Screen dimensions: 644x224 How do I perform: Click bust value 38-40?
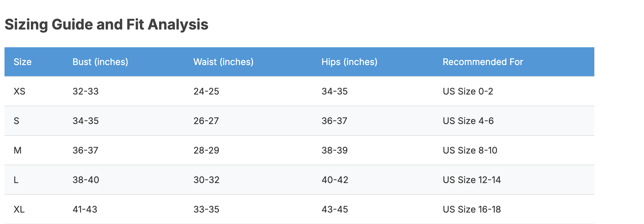[x=86, y=180]
